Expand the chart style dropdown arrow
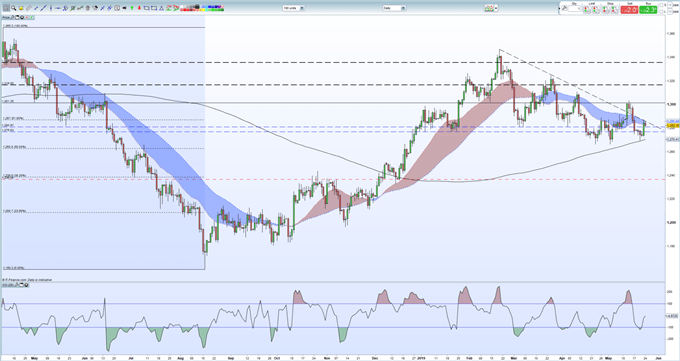Screen dimensions: 680x361 pos(496,8)
